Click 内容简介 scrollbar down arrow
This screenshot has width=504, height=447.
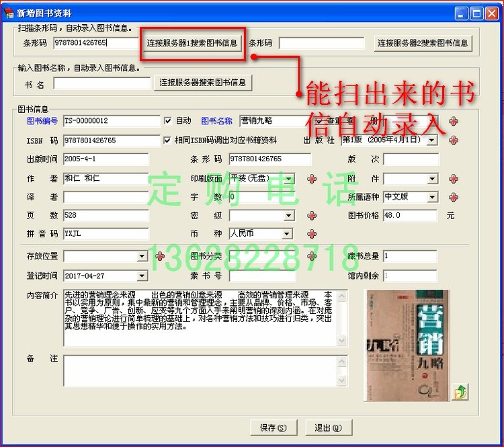click(342, 340)
